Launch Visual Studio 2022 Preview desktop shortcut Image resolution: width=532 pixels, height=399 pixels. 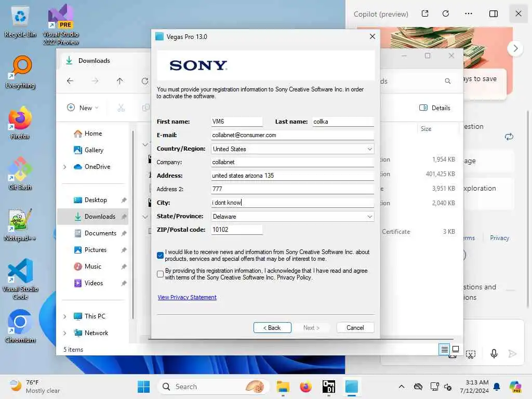point(61,24)
